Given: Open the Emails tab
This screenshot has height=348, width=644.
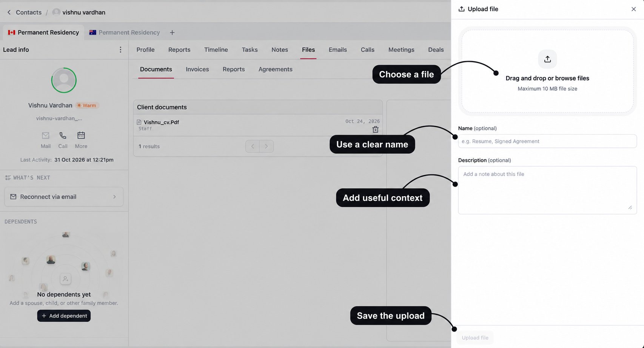Looking at the screenshot, I should [x=337, y=50].
